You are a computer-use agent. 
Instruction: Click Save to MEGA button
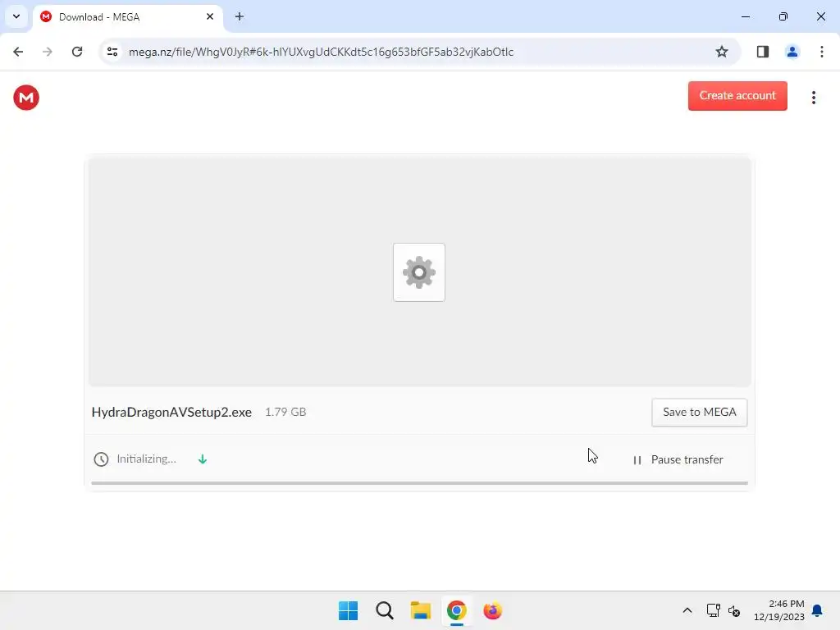pyautogui.click(x=699, y=412)
